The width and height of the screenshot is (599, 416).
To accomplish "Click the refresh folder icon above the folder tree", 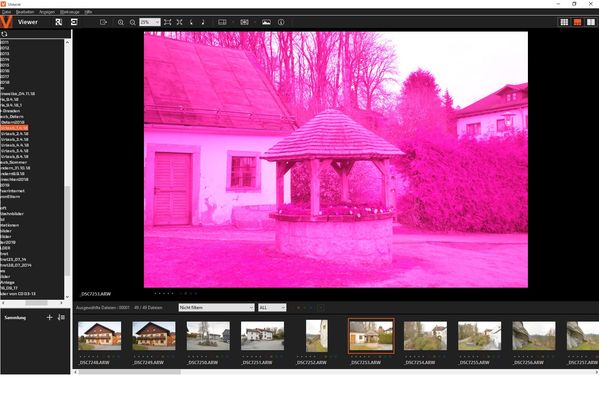I will 4,34.
